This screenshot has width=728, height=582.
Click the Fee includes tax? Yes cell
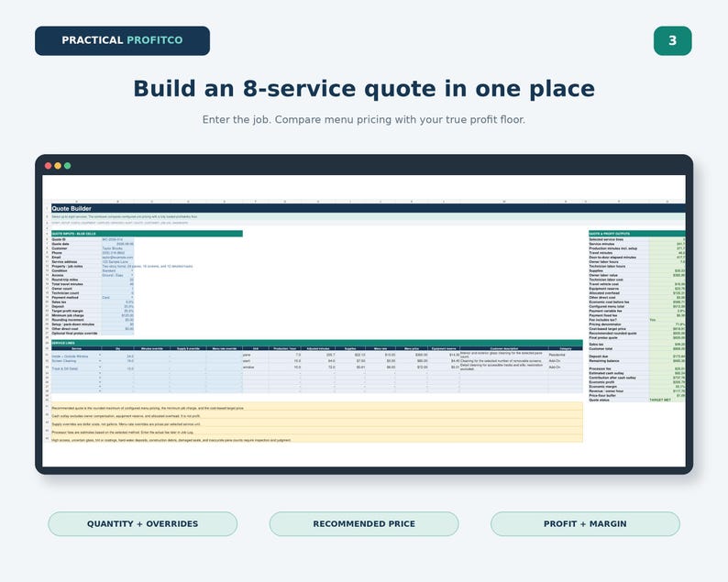coord(667,320)
